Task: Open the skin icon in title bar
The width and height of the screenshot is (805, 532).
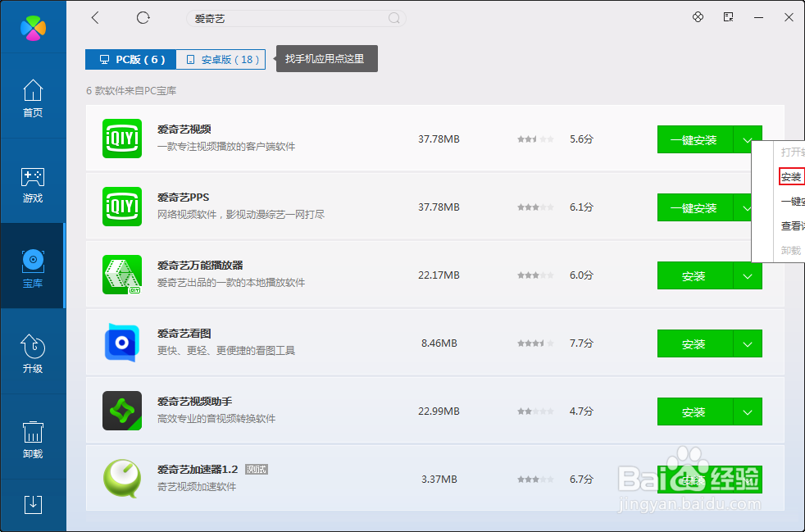Action: [698, 17]
